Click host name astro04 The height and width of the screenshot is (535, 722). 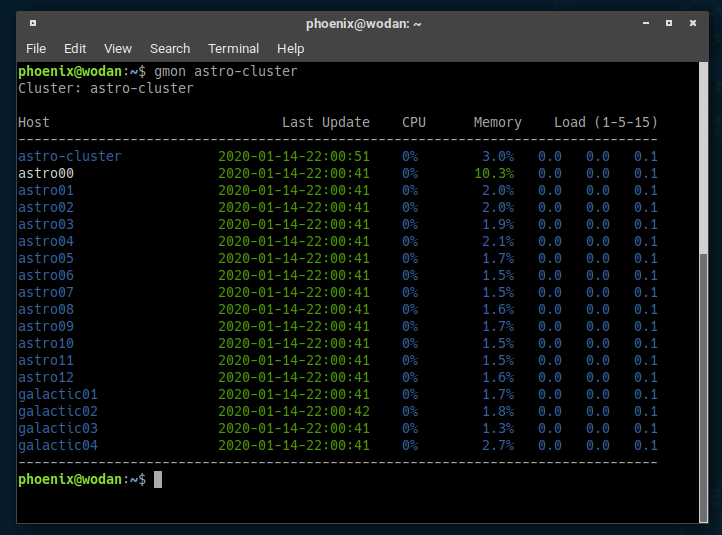46,241
